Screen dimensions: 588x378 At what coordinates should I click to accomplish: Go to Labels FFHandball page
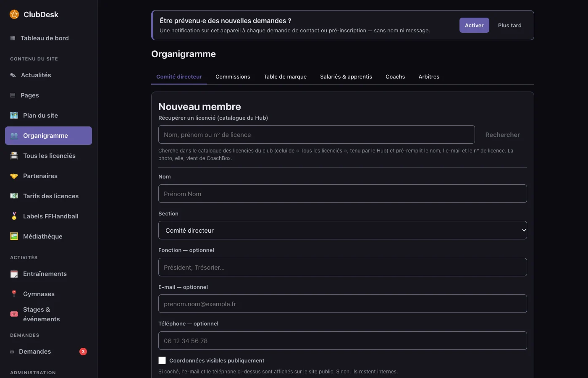coord(49,216)
